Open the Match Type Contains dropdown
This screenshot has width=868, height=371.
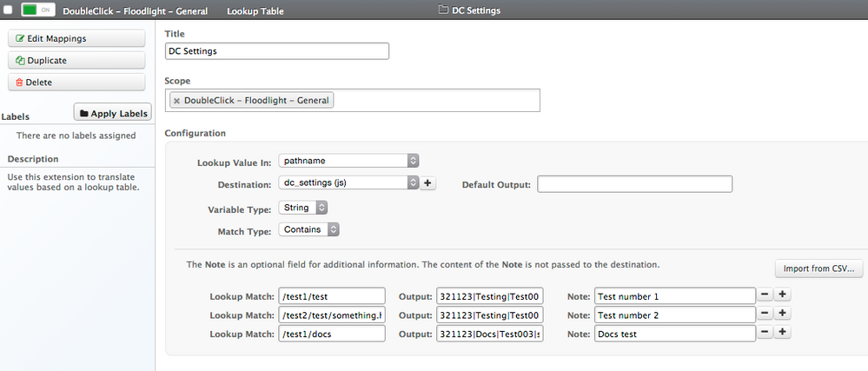[308, 230]
